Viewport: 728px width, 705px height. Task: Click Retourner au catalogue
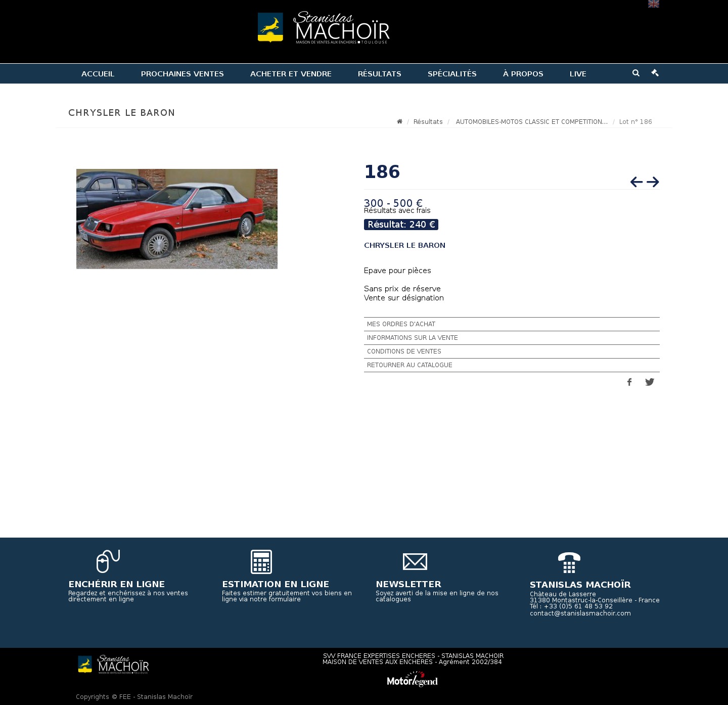(512, 365)
